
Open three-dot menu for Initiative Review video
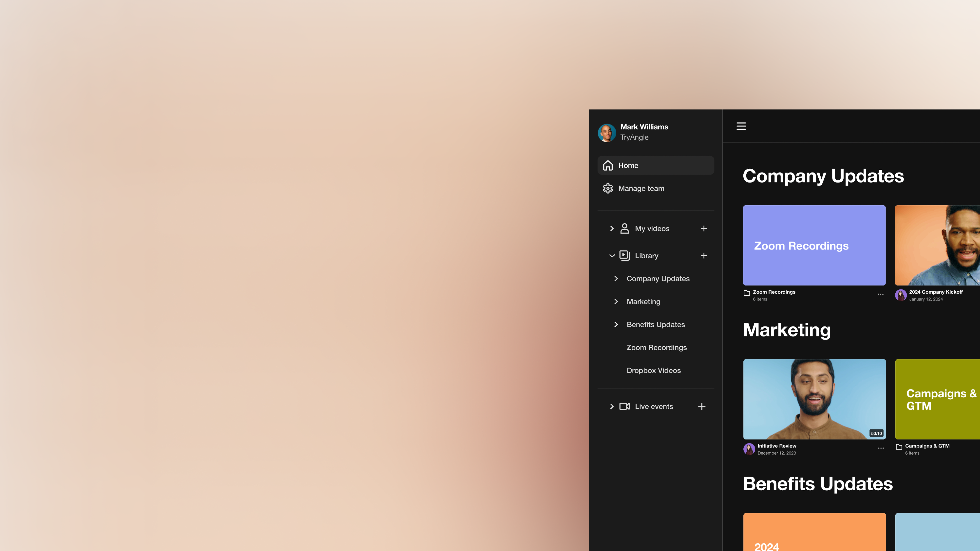tap(881, 448)
